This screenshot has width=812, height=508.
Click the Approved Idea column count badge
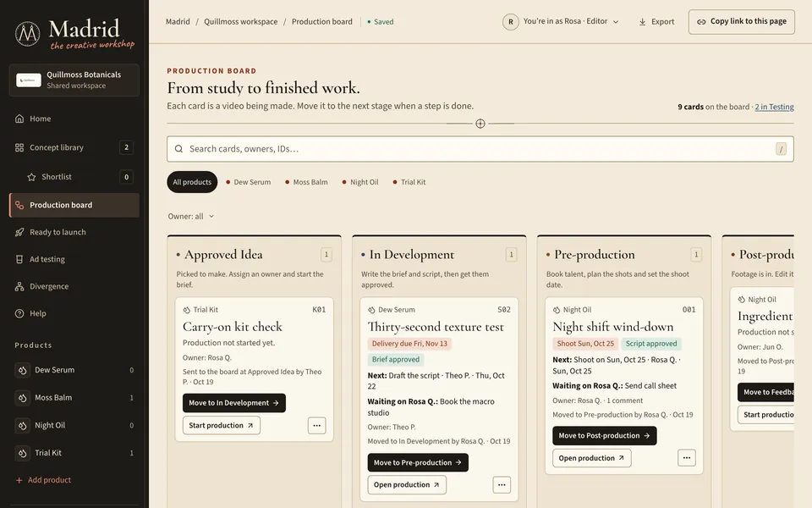click(x=326, y=255)
